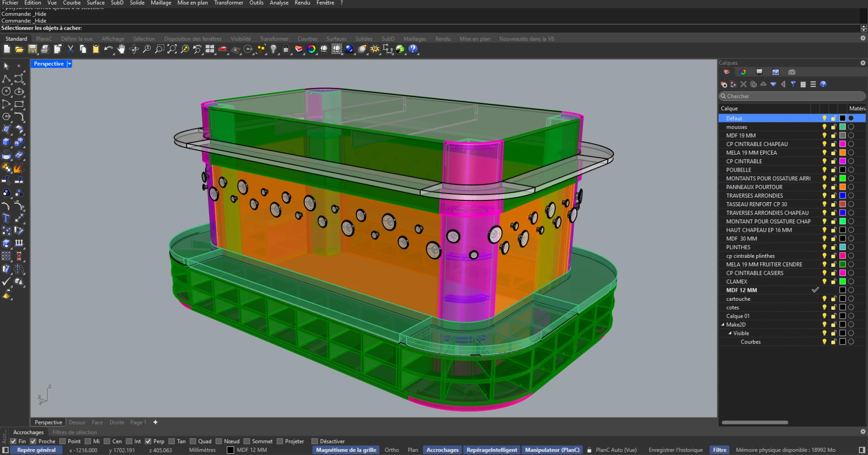Hide the PLINTHES layer via lightbulb

tap(824, 247)
